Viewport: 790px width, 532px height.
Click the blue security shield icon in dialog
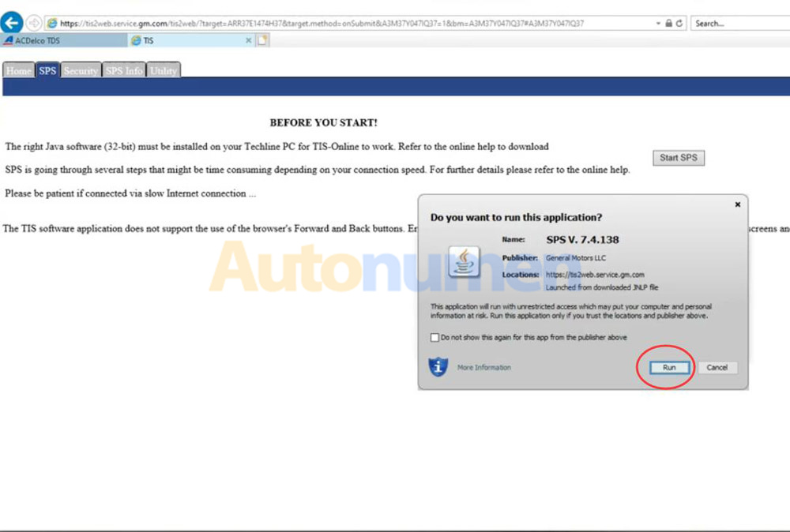click(x=438, y=365)
